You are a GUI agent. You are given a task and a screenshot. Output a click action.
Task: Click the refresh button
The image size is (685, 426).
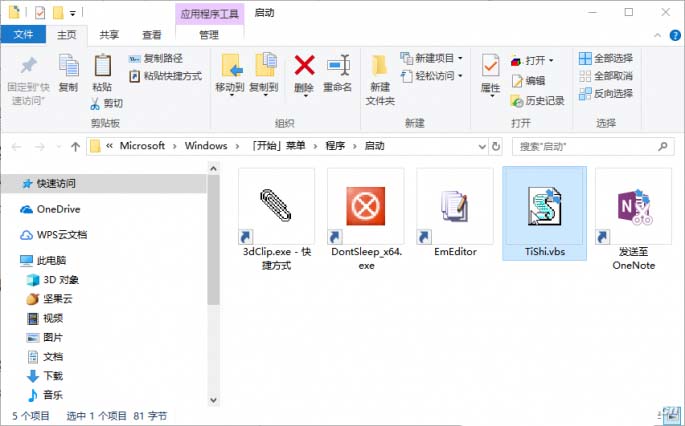coord(496,146)
